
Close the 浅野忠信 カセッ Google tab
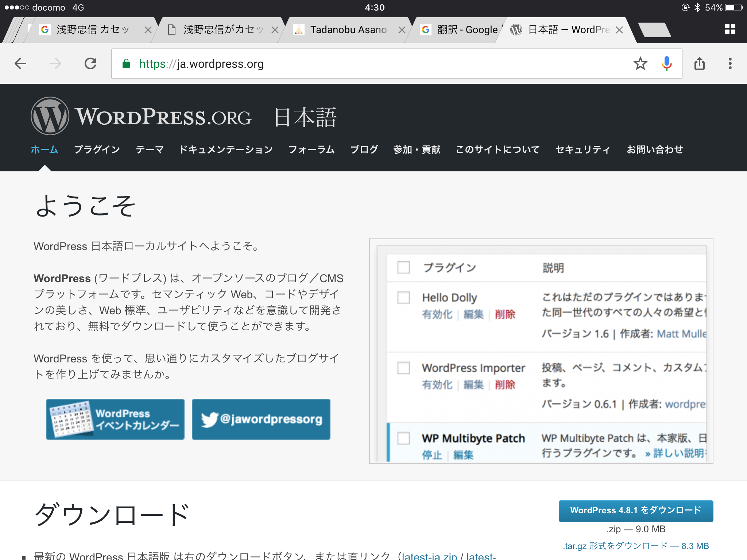tap(148, 30)
